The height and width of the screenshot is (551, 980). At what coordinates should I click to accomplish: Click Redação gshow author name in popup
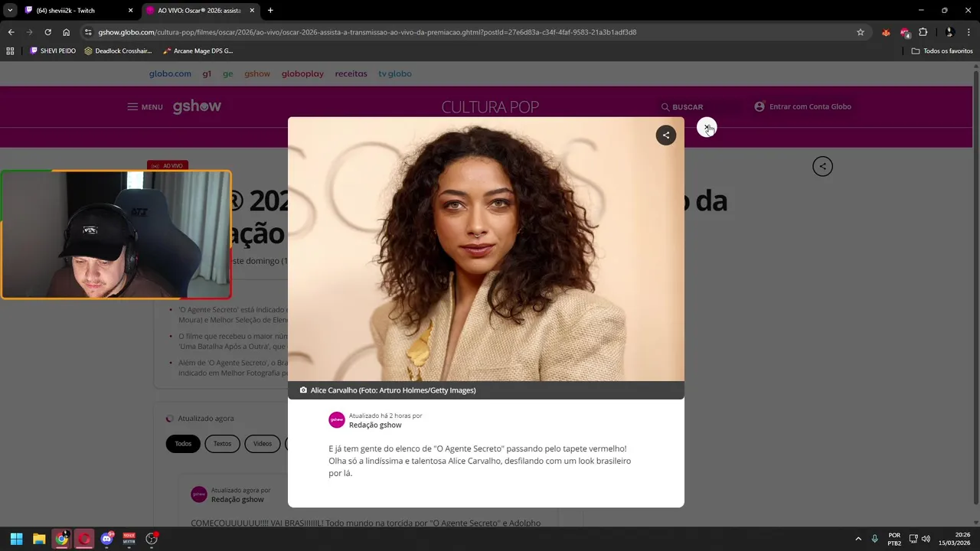pos(375,425)
